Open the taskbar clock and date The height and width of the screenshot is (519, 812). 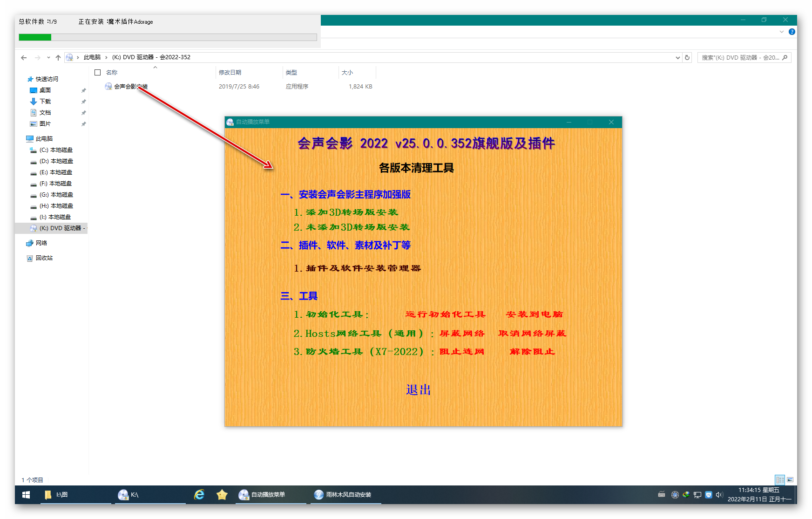coord(759,495)
